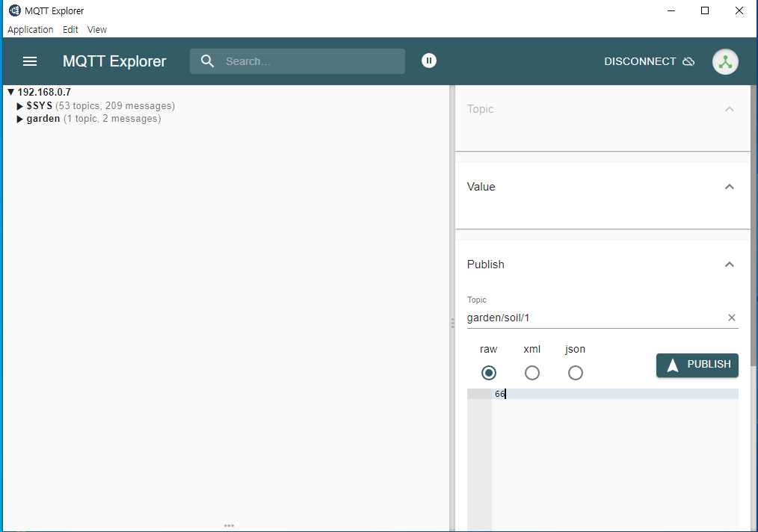Viewport: 758px width, 532px height.
Task: Click the MQTT Explorer header title
Action: point(114,61)
